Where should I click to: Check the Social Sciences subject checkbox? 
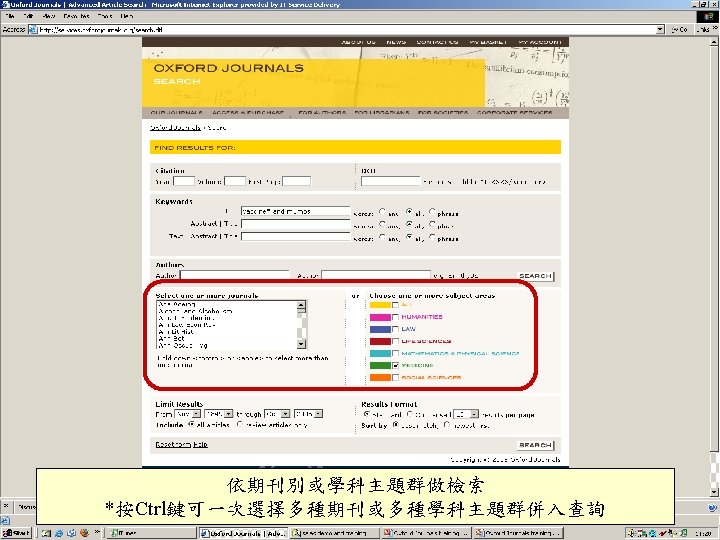(395, 377)
